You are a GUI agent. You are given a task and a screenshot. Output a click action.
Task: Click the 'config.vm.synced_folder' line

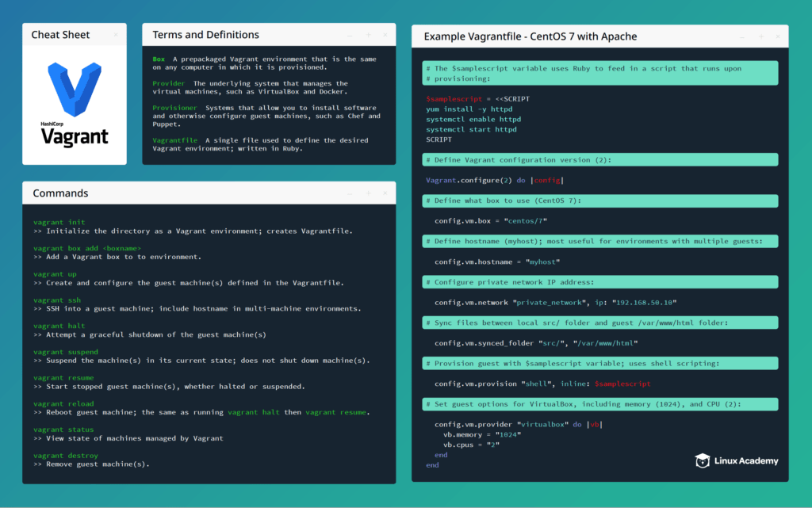click(x=536, y=343)
